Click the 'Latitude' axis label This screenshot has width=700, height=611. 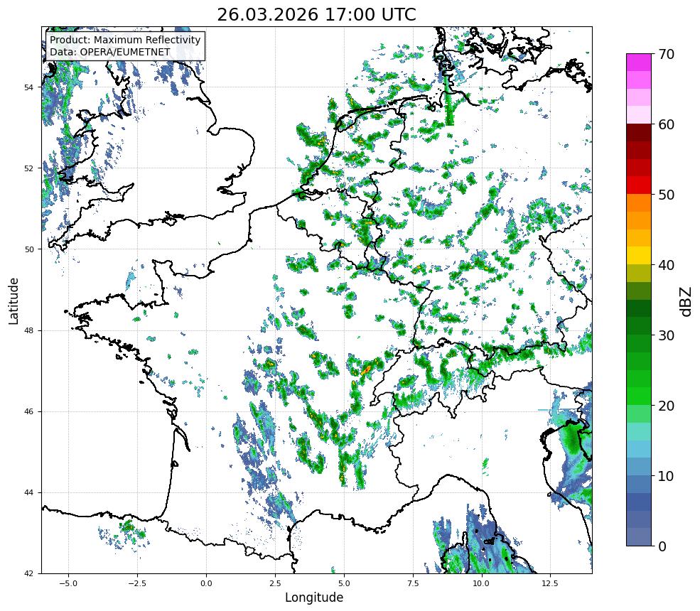(14, 301)
